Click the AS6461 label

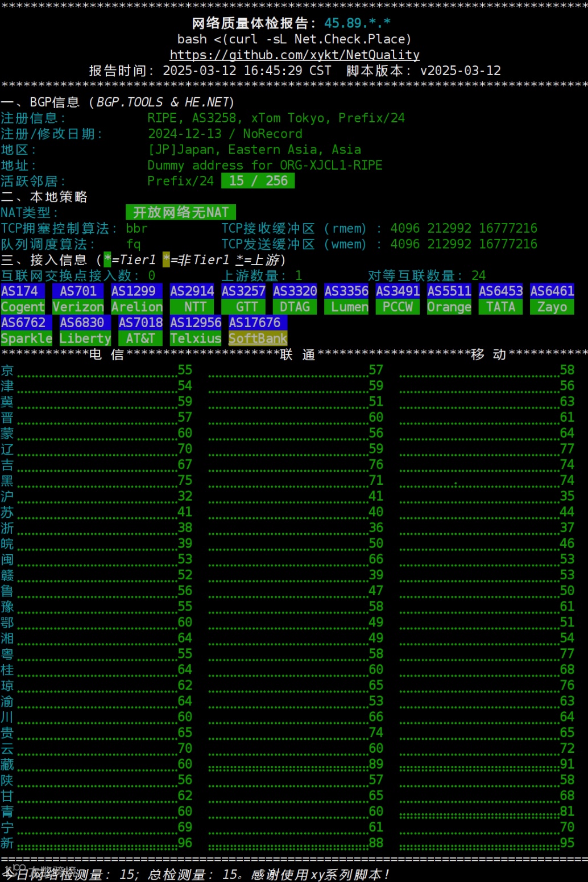coord(552,291)
